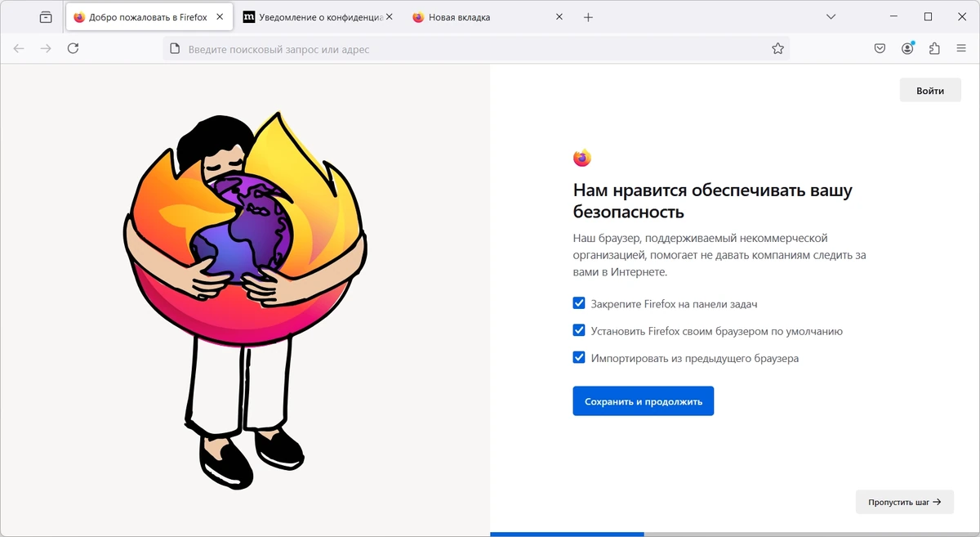Viewport: 980px width, 537px height.
Task: Click 'Сохранить и продолжить' button
Action: coord(644,401)
